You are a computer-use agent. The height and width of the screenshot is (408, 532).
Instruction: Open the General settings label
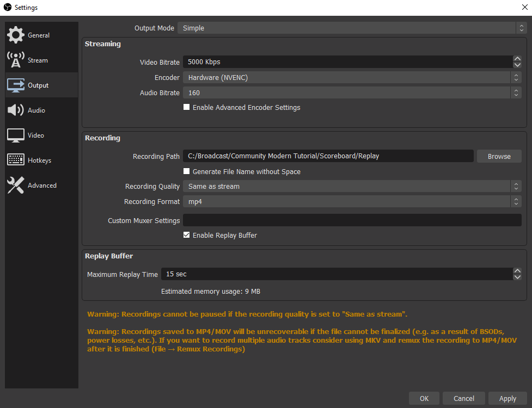tap(39, 35)
